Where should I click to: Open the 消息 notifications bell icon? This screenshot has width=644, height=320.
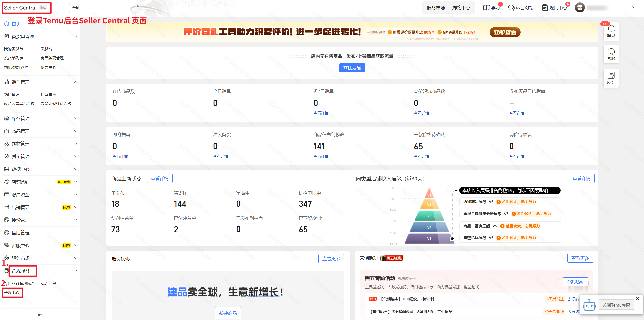click(x=611, y=28)
